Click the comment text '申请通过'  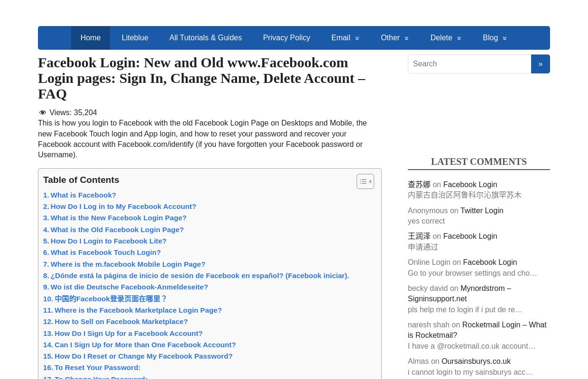(423, 247)
